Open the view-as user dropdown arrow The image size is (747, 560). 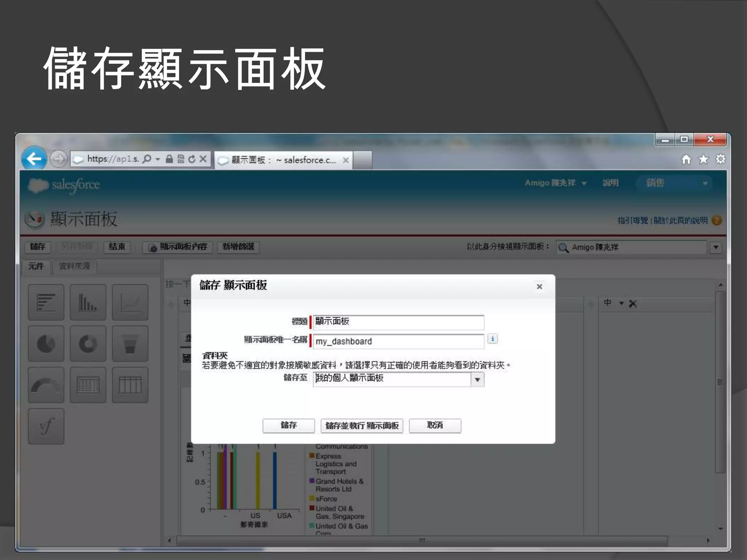coord(716,247)
